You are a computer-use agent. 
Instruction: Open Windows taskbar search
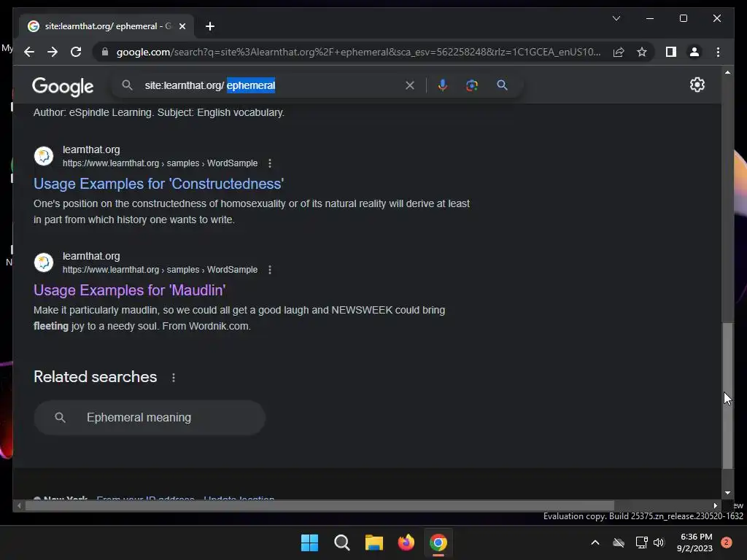pyautogui.click(x=341, y=542)
